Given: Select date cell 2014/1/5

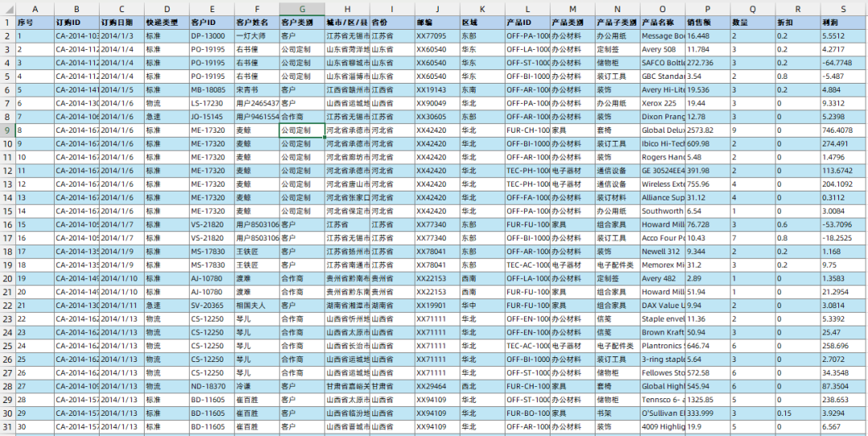Looking at the screenshot, I should (x=122, y=90).
